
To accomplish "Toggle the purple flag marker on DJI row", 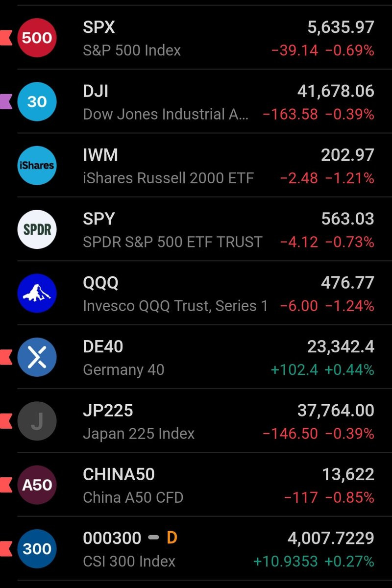I will pyautogui.click(x=6, y=101).
